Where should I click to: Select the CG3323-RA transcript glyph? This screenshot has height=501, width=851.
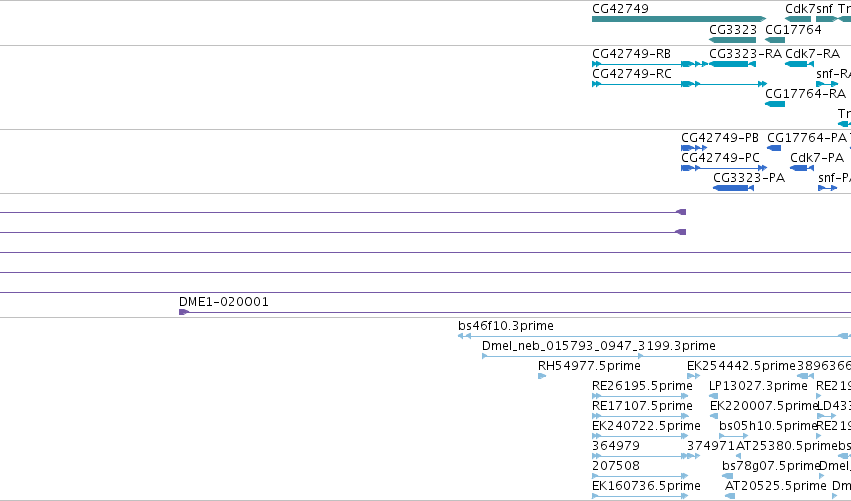733,64
